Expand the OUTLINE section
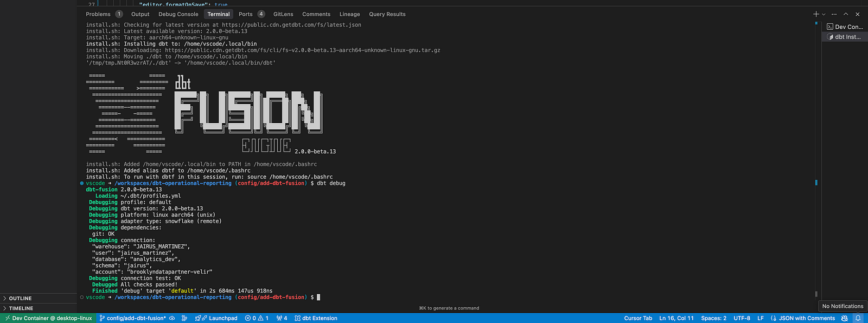The width and height of the screenshot is (868, 323). point(20,299)
